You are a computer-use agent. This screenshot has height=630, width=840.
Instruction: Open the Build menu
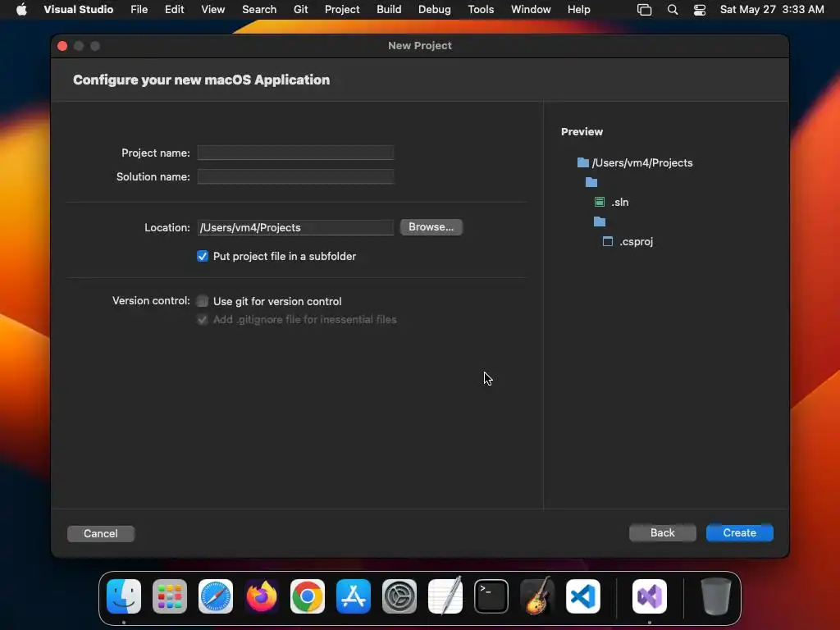[x=389, y=9]
